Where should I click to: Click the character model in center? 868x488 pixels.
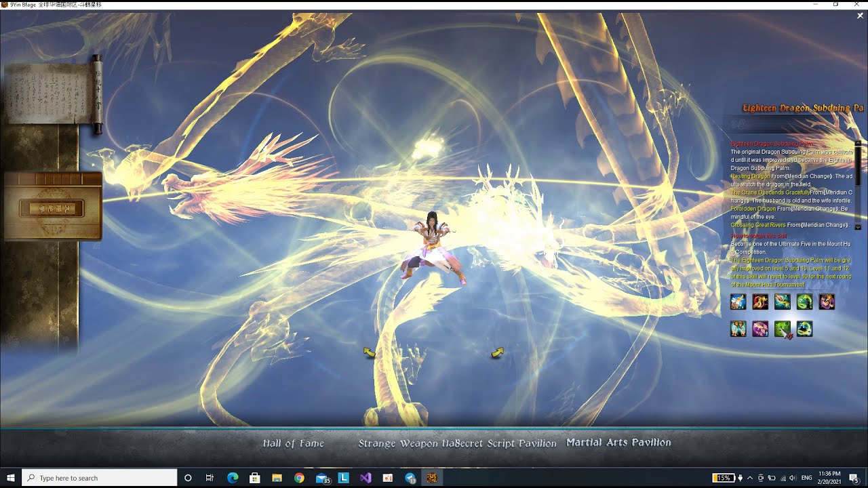pyautogui.click(x=434, y=247)
